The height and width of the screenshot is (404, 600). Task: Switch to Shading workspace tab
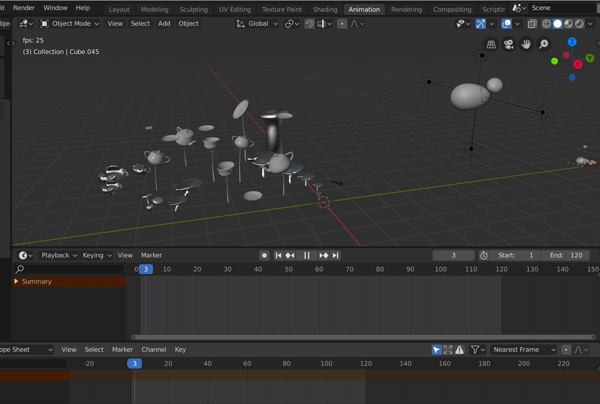[x=325, y=10]
